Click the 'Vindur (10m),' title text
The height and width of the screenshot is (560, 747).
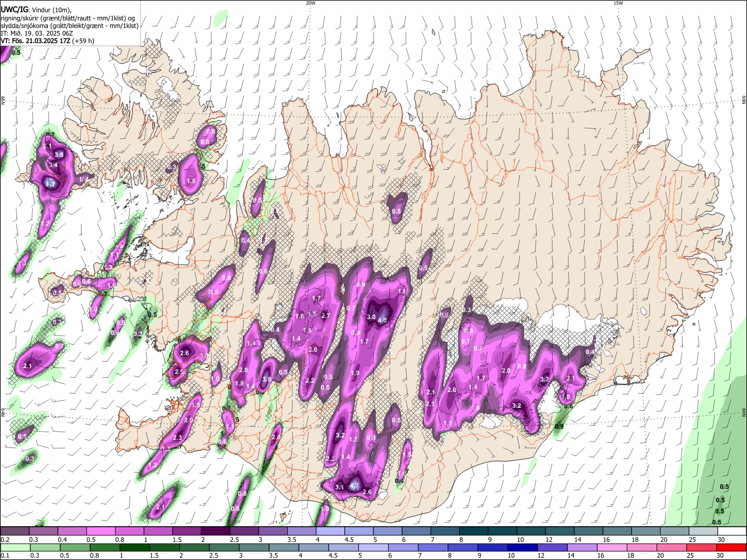point(51,10)
